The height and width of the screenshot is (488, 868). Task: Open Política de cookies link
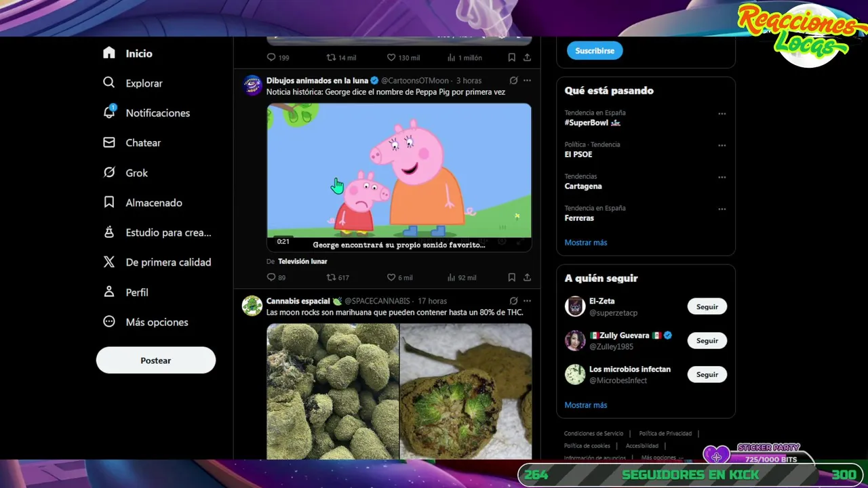pos(587,446)
